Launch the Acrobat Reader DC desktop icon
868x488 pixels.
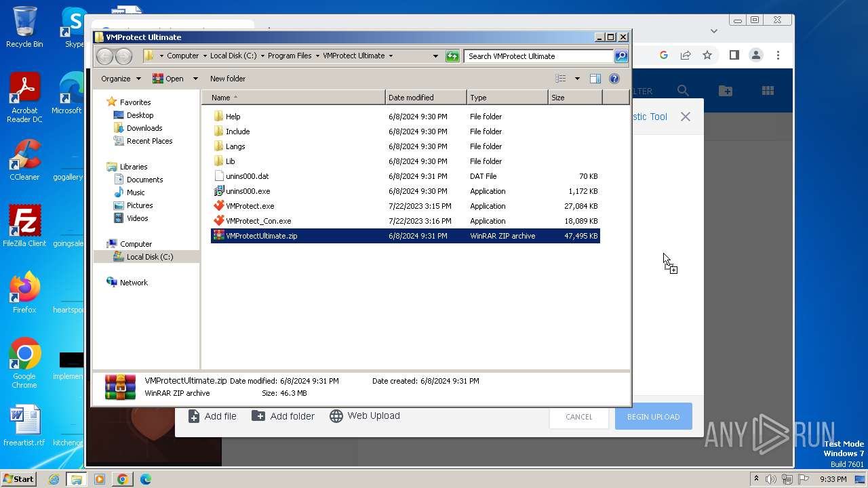[24, 97]
